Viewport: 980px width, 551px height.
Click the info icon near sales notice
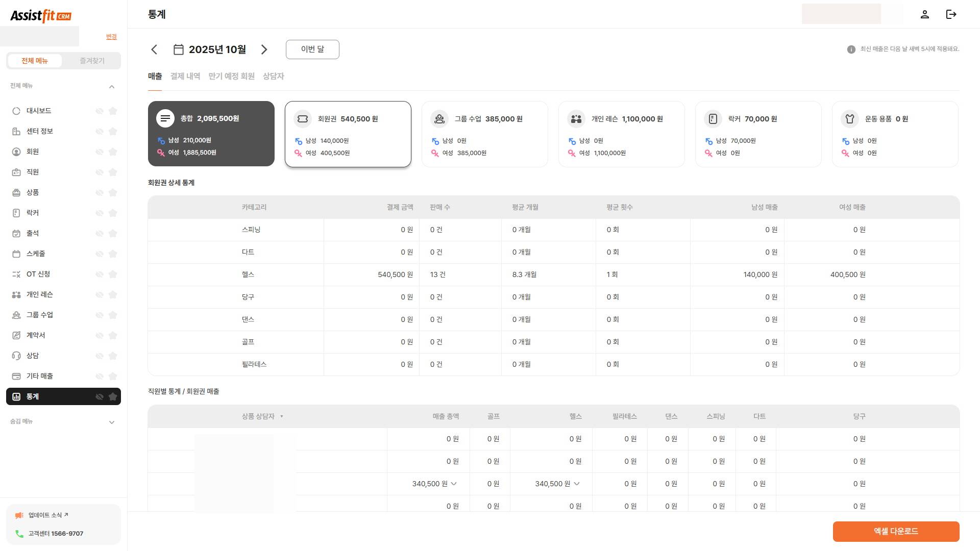click(851, 49)
